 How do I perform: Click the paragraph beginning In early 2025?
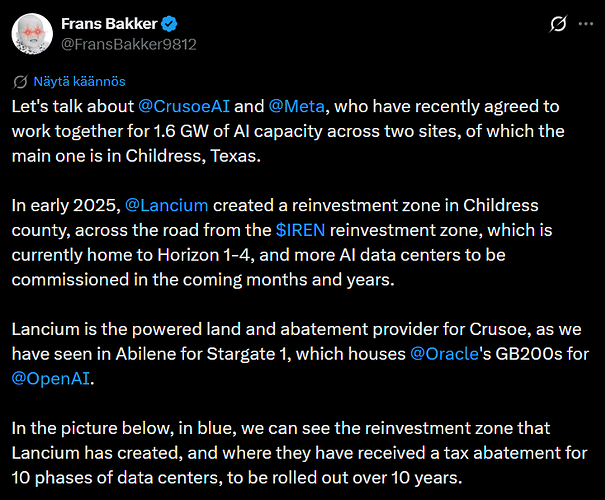click(282, 242)
